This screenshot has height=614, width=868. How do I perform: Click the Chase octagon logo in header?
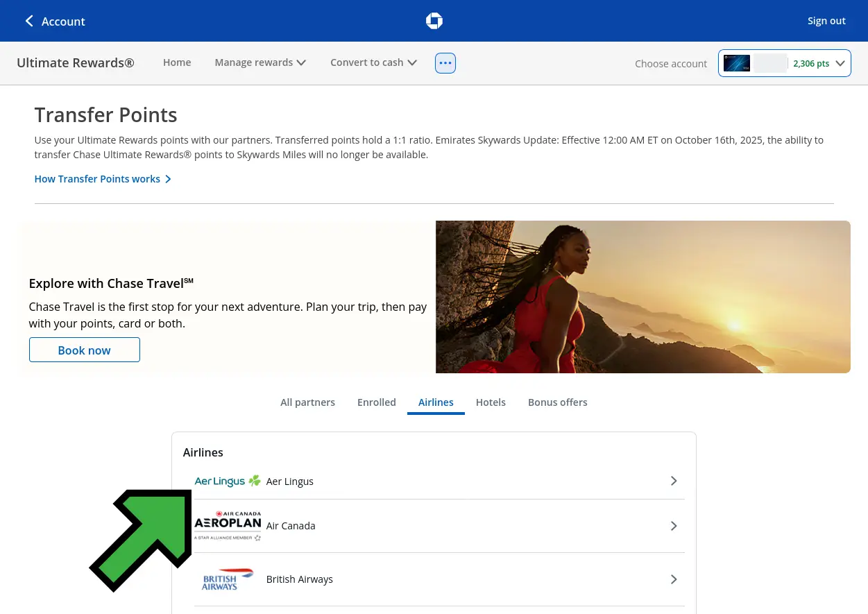tap(434, 21)
